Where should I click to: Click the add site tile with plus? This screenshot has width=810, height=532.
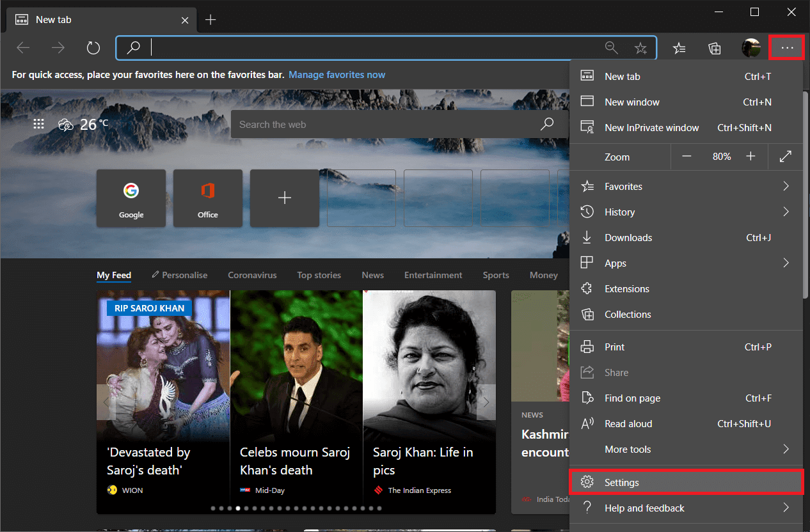point(285,198)
